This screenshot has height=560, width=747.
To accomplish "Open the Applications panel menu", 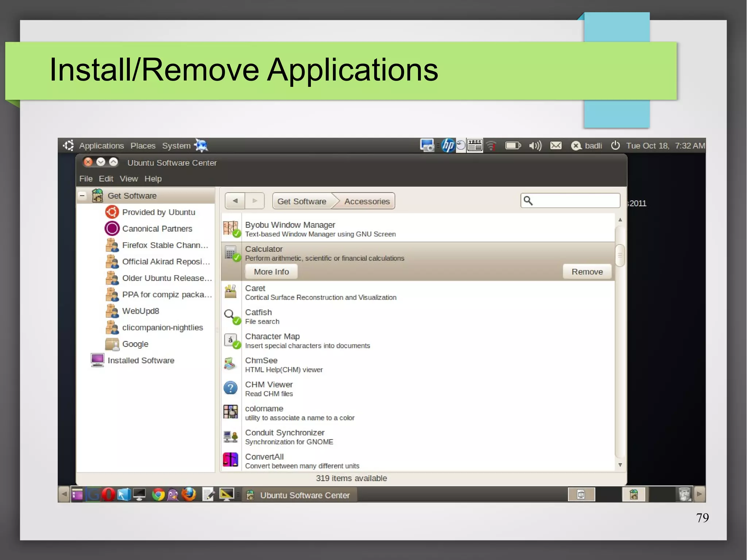I will (x=101, y=146).
